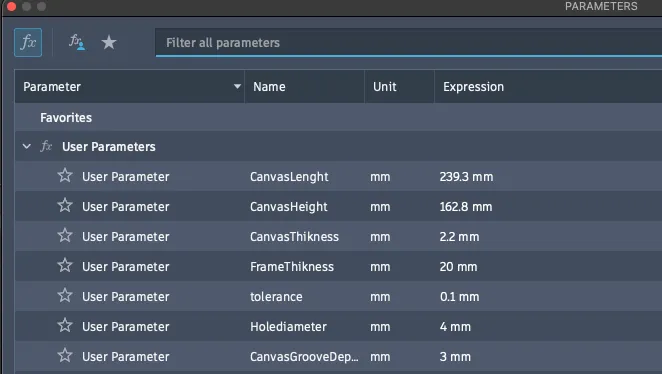Collapse the User Parameters group chevron
The width and height of the screenshot is (662, 374).
pyautogui.click(x=27, y=146)
